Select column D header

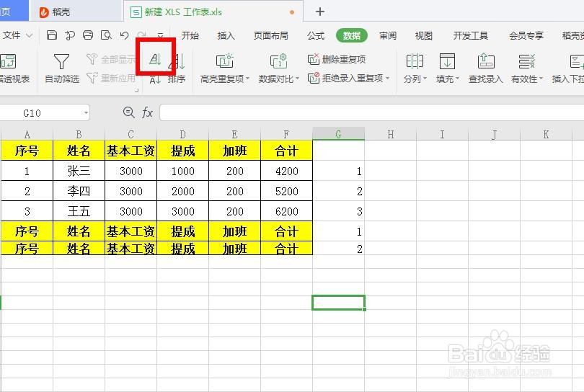(x=182, y=134)
